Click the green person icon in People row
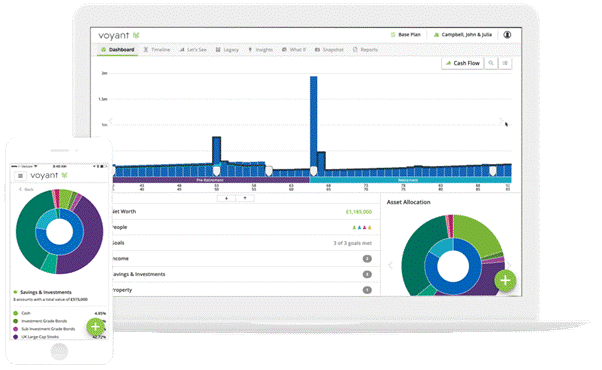602x370 pixels. click(354, 228)
